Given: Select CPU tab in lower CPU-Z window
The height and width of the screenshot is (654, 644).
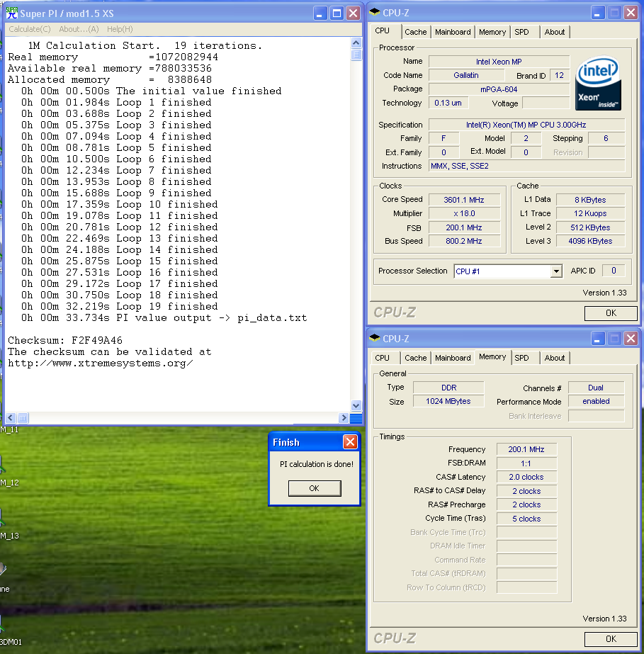Looking at the screenshot, I should 382,358.
